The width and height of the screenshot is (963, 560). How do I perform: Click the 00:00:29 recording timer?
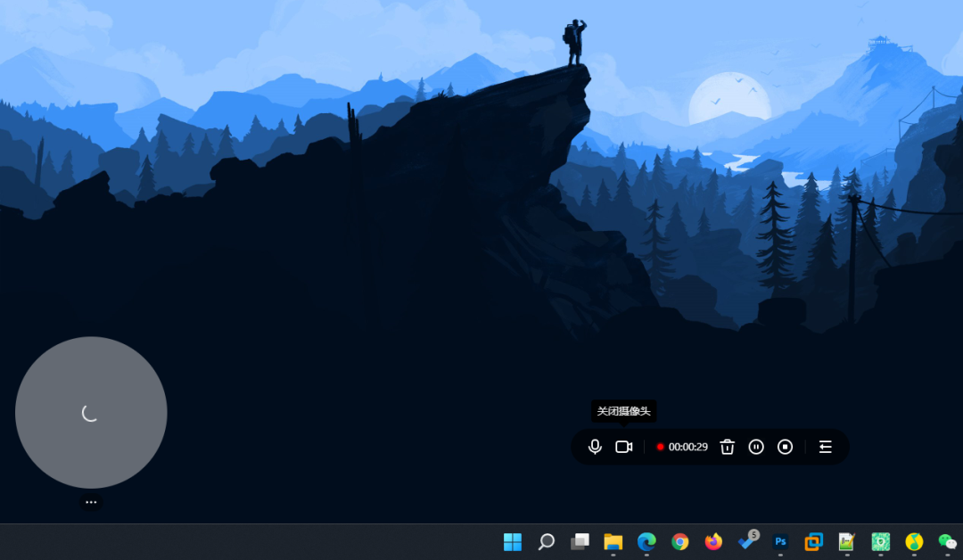coord(687,447)
